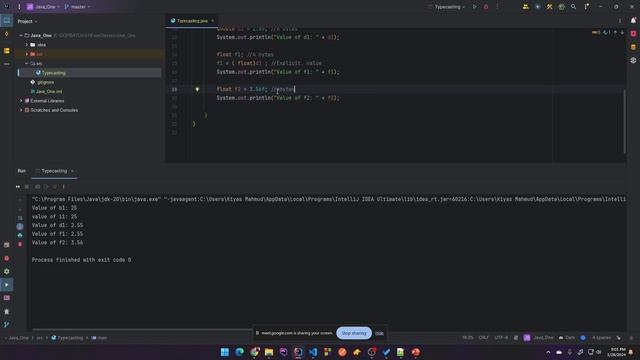
Task: Open Code With Me icon
Action: click(x=525, y=7)
